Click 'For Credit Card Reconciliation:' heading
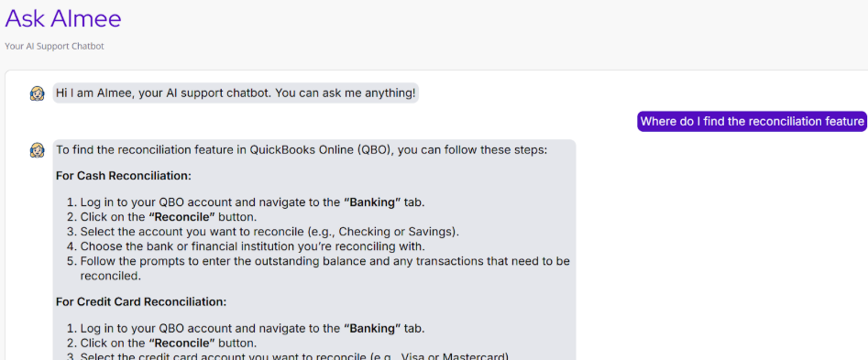Screen dimensions: 868x360 pyautogui.click(x=141, y=302)
